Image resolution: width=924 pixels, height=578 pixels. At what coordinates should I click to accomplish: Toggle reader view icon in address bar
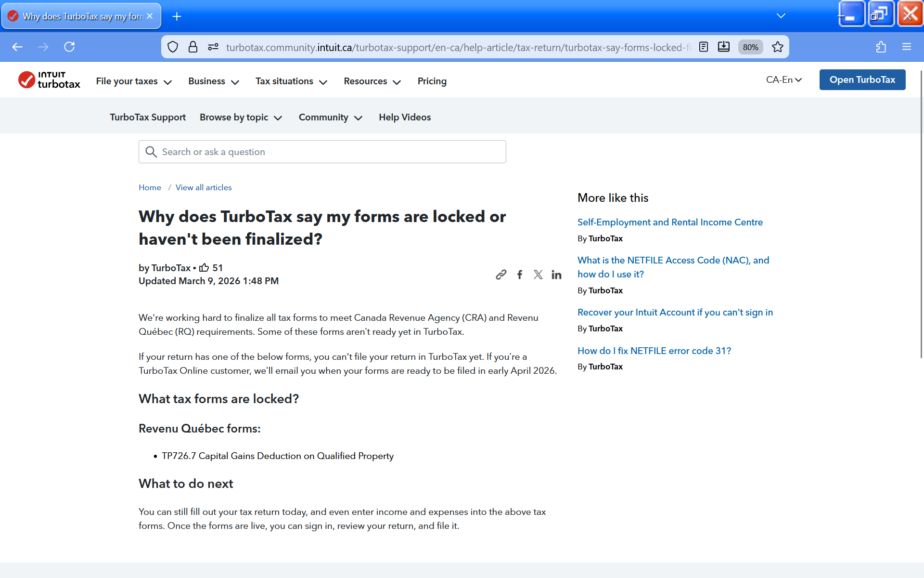pyautogui.click(x=704, y=47)
